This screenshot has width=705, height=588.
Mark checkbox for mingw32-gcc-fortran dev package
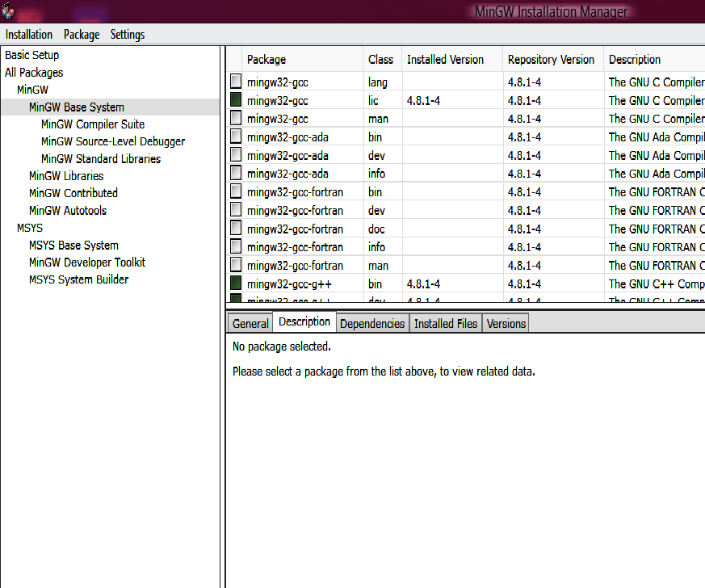pos(236,210)
